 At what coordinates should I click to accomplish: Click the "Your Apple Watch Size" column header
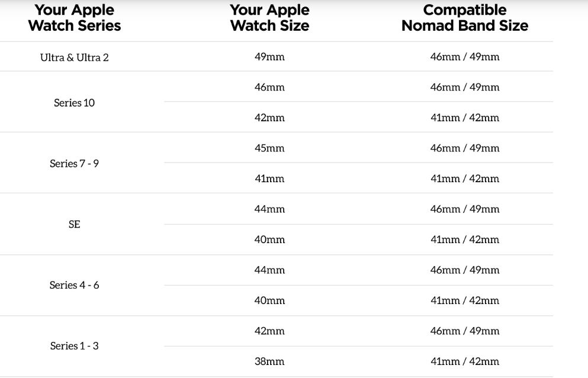pyautogui.click(x=269, y=18)
